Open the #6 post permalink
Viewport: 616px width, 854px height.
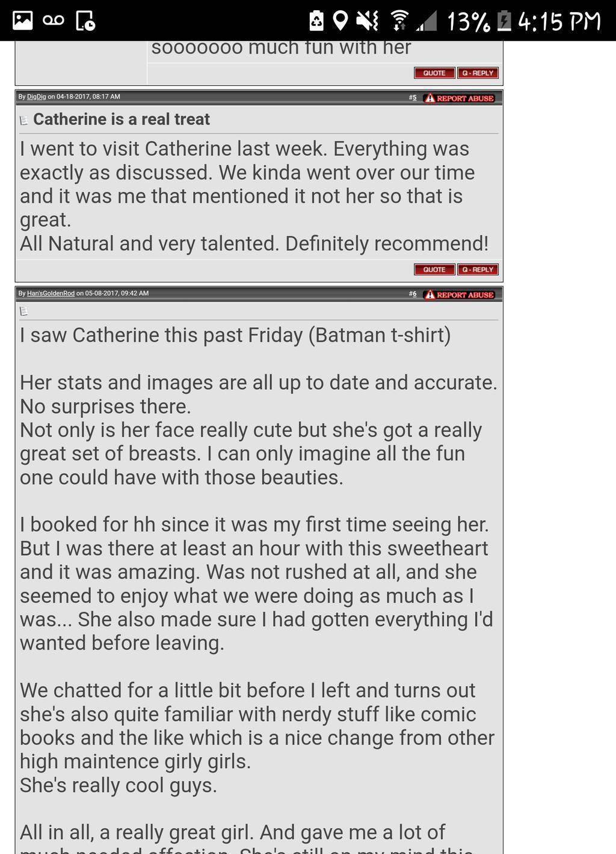pyautogui.click(x=413, y=294)
